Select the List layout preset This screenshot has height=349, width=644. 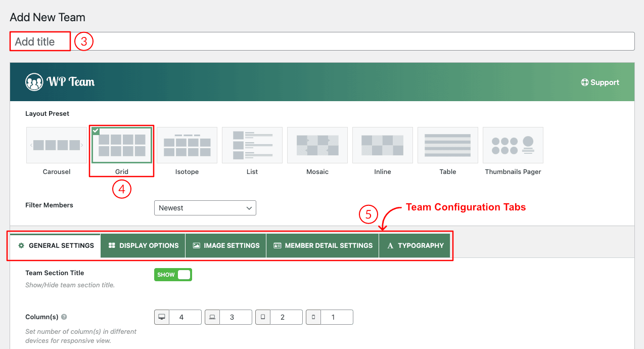252,145
